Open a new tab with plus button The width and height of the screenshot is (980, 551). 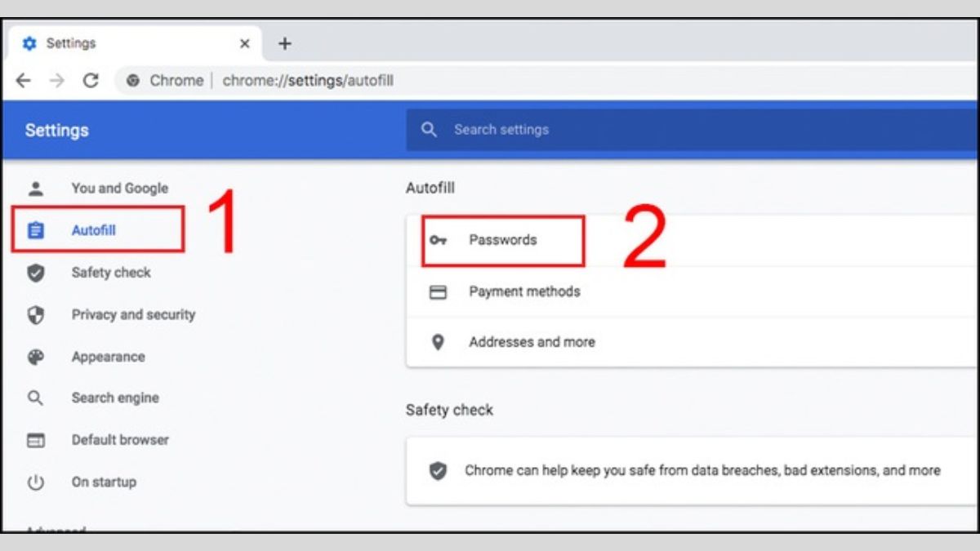click(x=284, y=44)
